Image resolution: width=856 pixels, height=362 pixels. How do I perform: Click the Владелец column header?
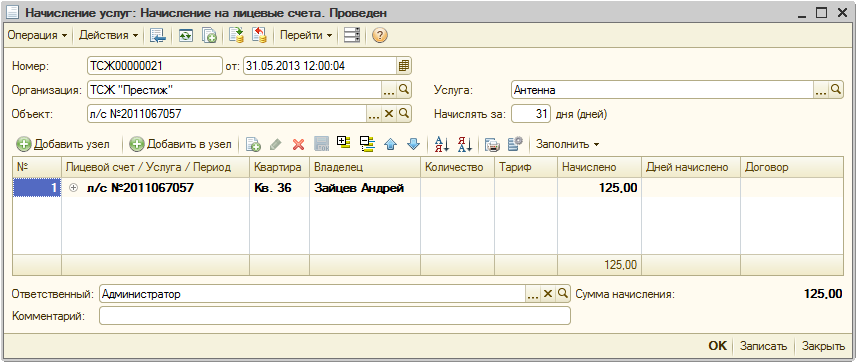[x=365, y=167]
